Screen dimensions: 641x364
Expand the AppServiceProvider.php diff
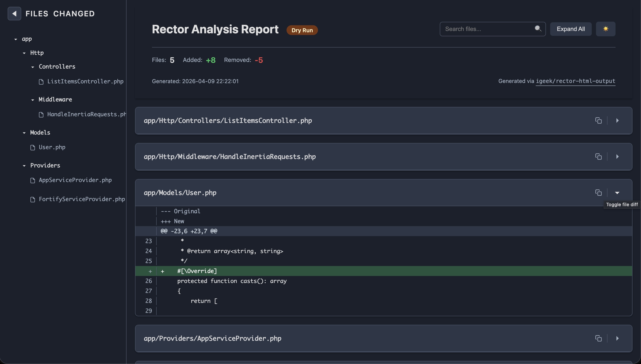[x=617, y=338]
